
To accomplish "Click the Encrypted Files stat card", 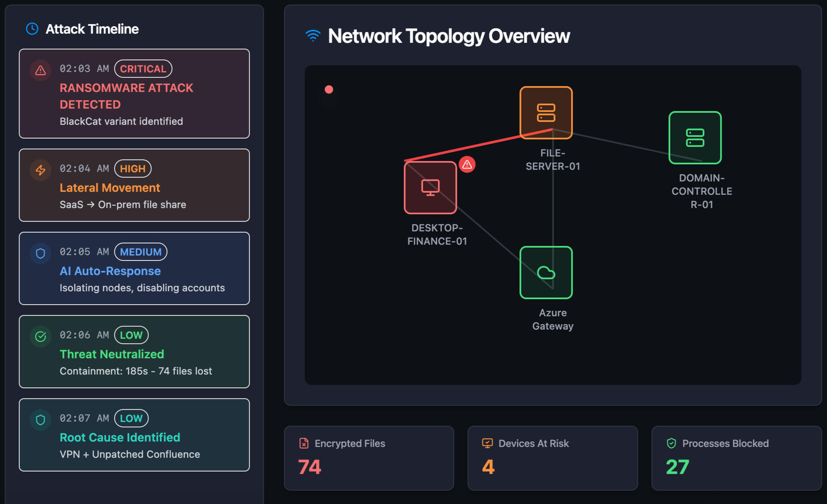I will pos(369,458).
